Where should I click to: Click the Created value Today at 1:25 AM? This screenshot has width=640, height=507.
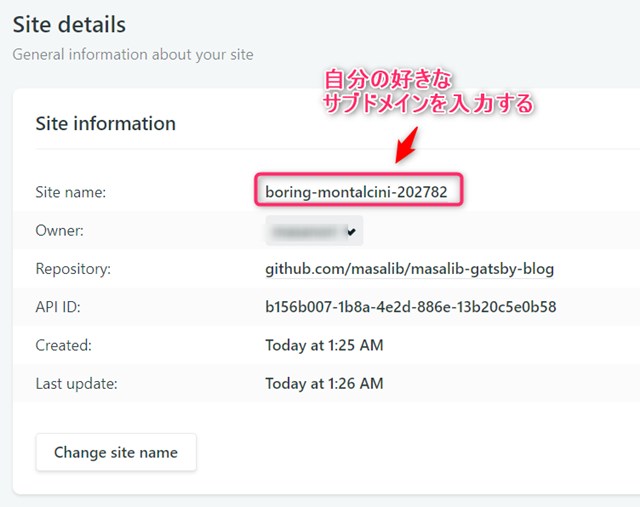click(x=324, y=345)
